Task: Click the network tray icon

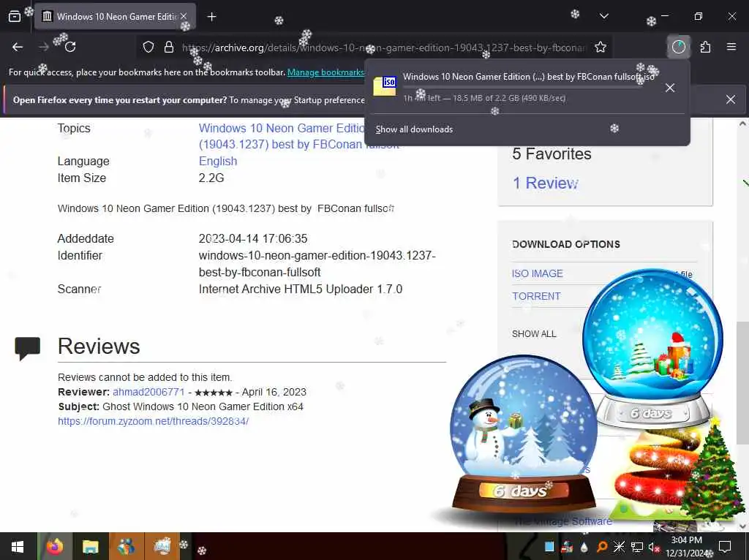Action: coord(637,547)
